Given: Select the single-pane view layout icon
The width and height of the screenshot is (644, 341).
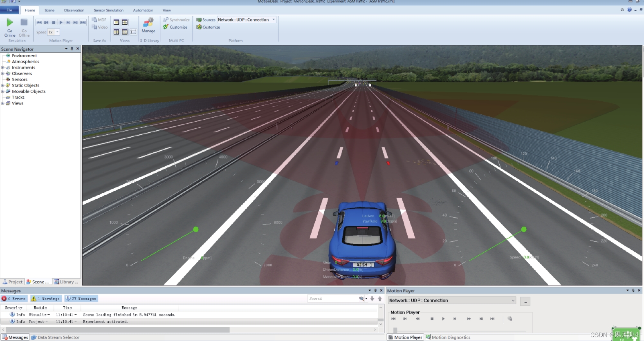Looking at the screenshot, I should point(116,22).
